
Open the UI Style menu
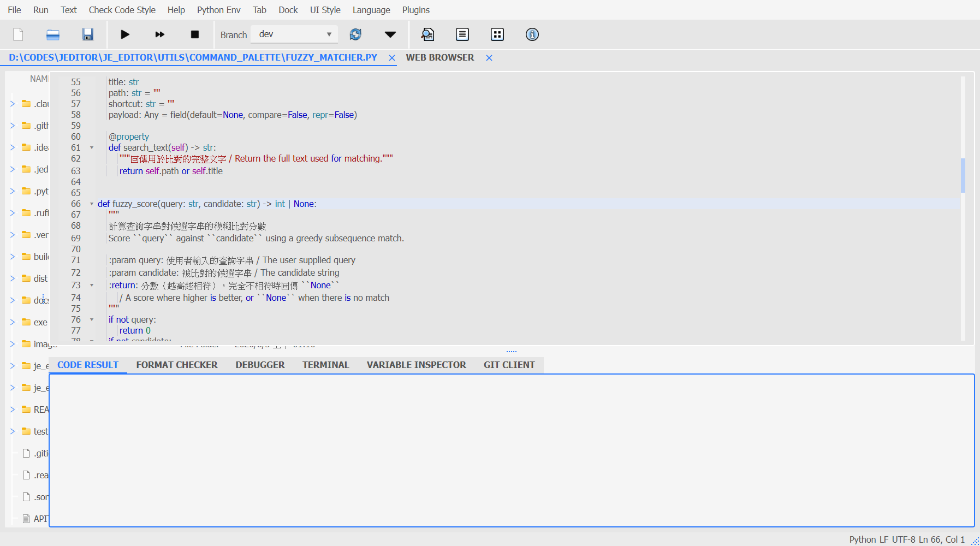click(325, 10)
